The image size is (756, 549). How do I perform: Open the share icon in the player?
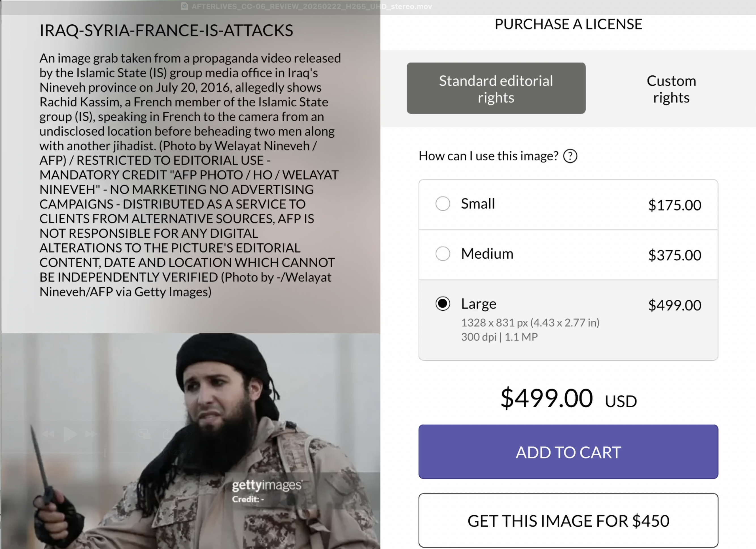pos(167,433)
